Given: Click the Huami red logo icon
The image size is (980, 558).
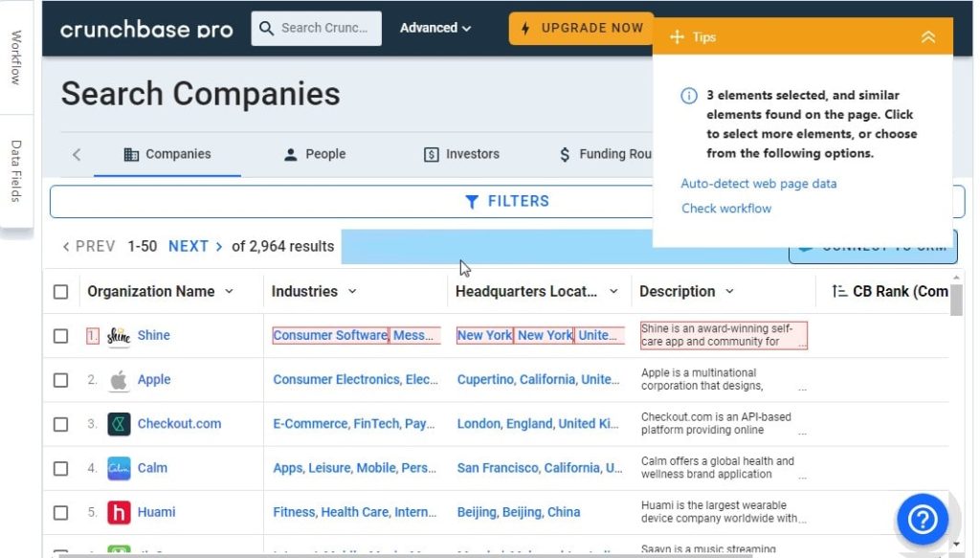Looking at the screenshot, I should 119,512.
